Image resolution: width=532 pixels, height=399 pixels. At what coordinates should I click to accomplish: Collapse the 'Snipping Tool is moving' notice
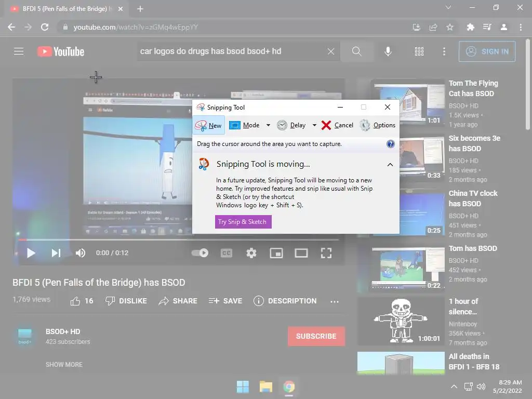coord(390,165)
